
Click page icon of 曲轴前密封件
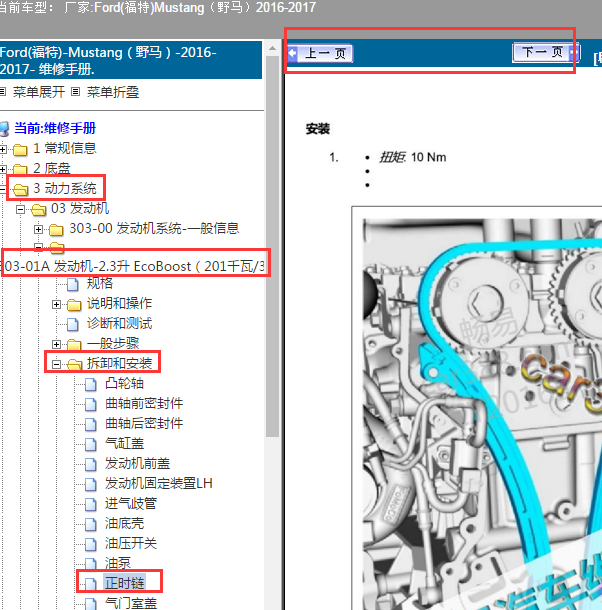point(91,404)
